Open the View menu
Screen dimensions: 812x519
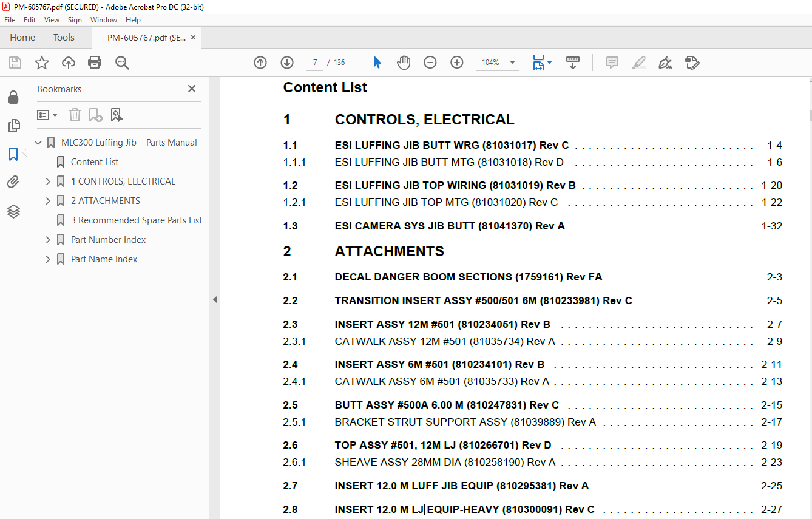pos(52,20)
